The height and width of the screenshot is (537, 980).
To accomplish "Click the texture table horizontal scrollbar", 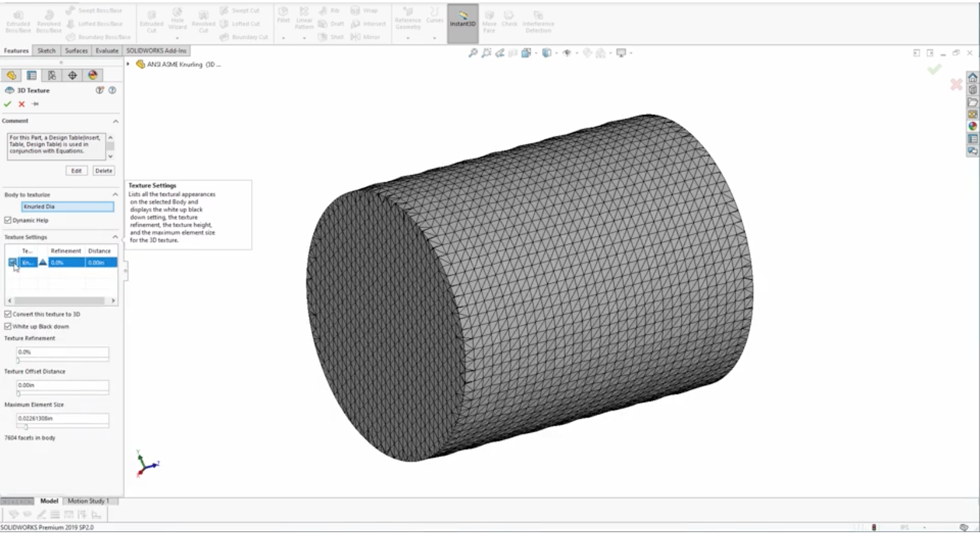I will point(61,301).
